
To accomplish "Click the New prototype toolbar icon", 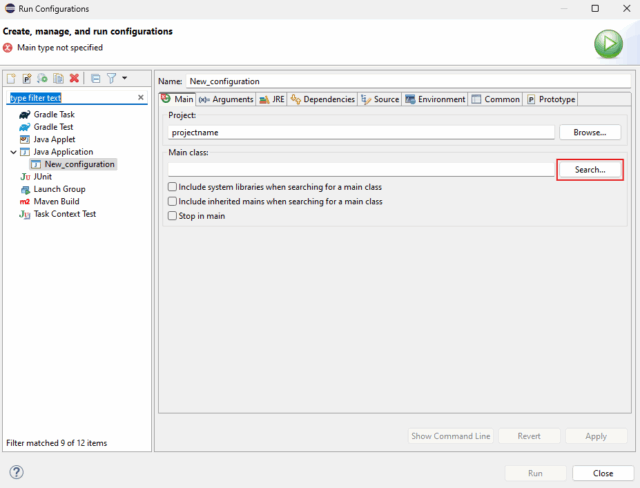I will pos(27,78).
